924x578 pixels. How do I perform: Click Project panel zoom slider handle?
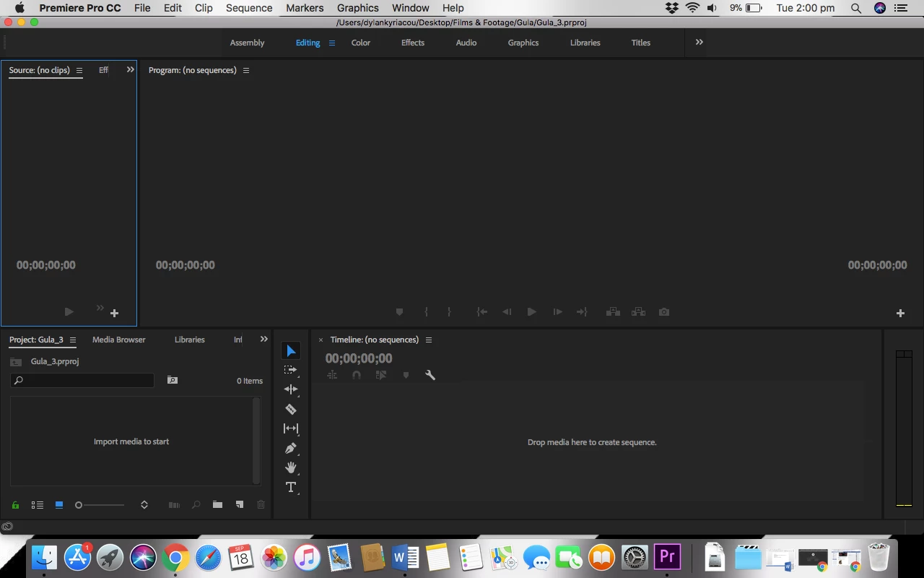coord(79,505)
